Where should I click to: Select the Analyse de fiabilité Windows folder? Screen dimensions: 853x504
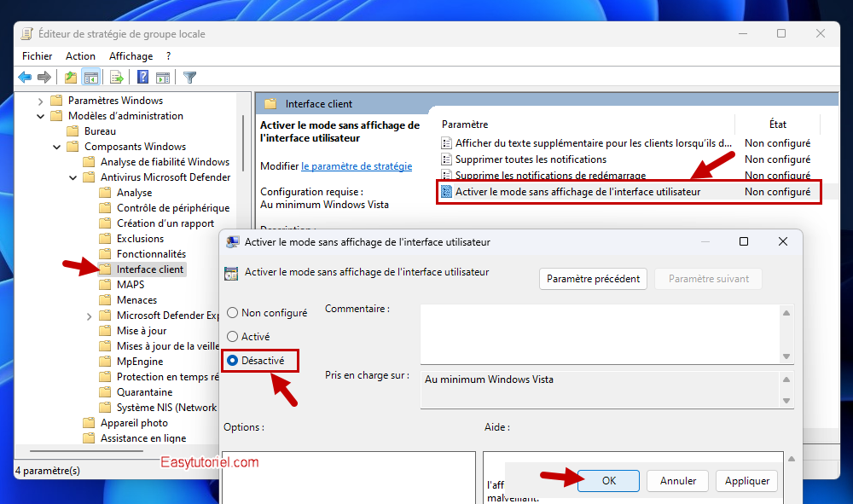165,162
